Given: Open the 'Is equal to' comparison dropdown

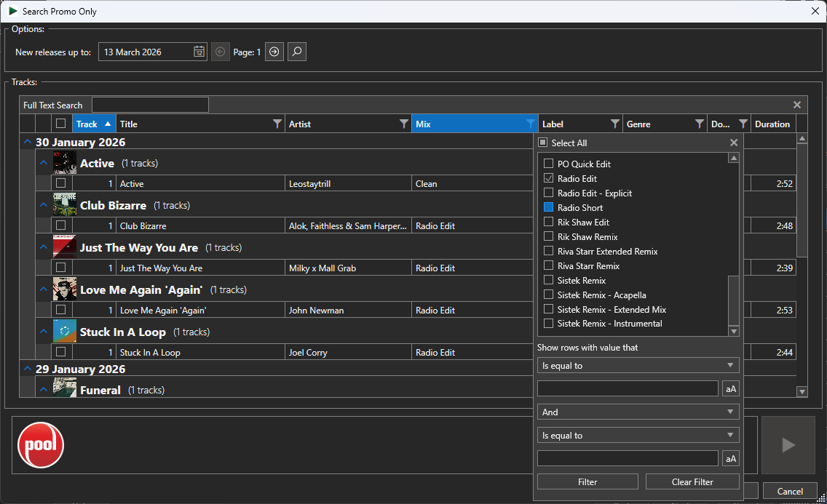Looking at the screenshot, I should tap(638, 365).
